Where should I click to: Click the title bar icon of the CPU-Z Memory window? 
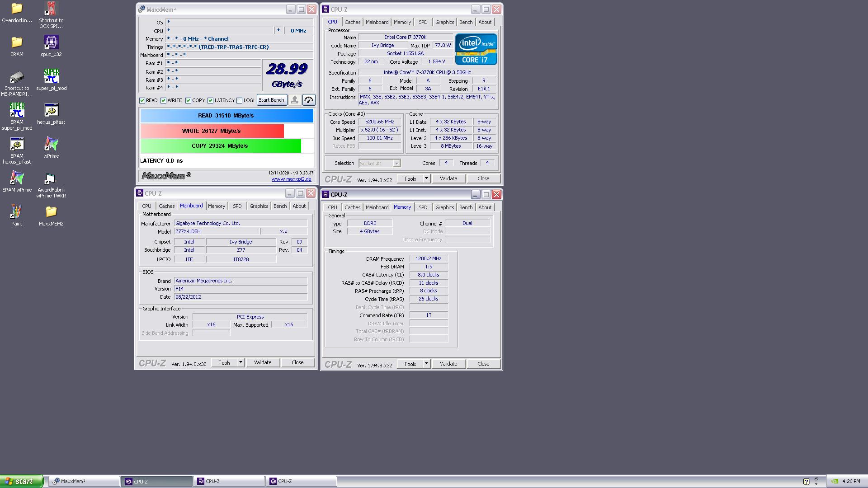325,194
